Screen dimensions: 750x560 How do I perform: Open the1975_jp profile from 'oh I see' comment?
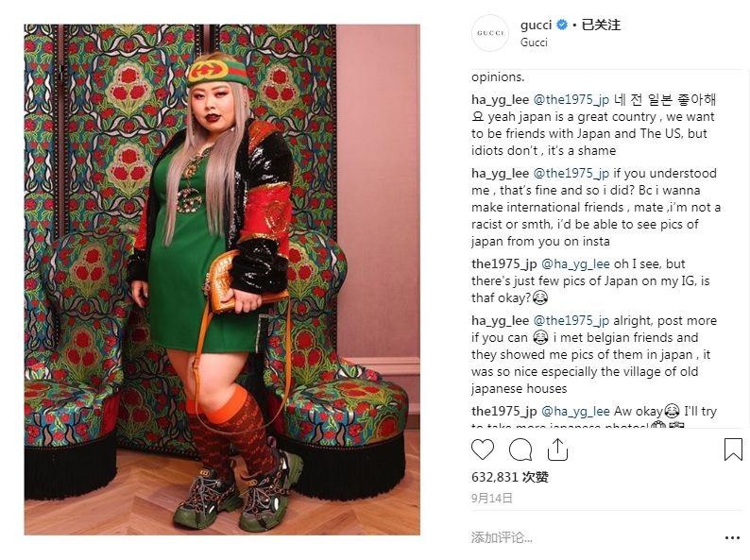[x=504, y=264]
